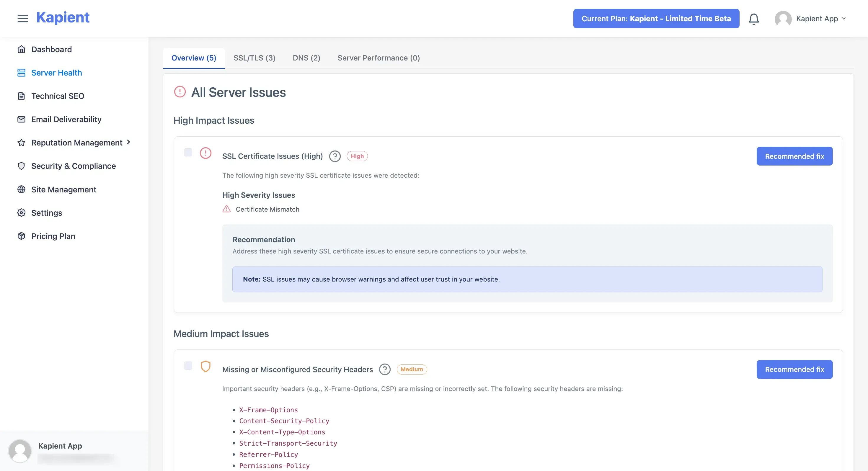
Task: Check the SSL Certificate Issues checkbox
Action: (188, 152)
